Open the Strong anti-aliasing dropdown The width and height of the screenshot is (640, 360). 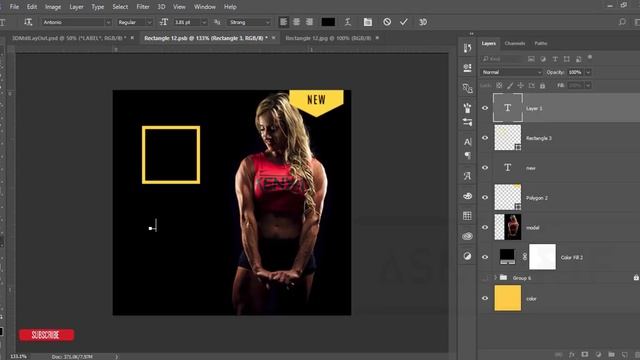click(249, 22)
